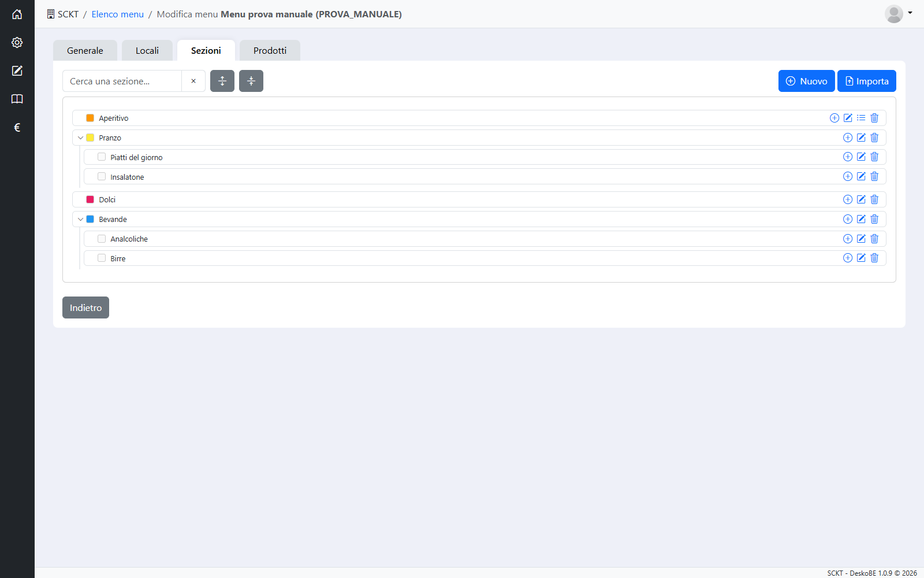Image resolution: width=924 pixels, height=578 pixels.
Task: Edit the Piatti del giorno section
Action: pos(861,157)
